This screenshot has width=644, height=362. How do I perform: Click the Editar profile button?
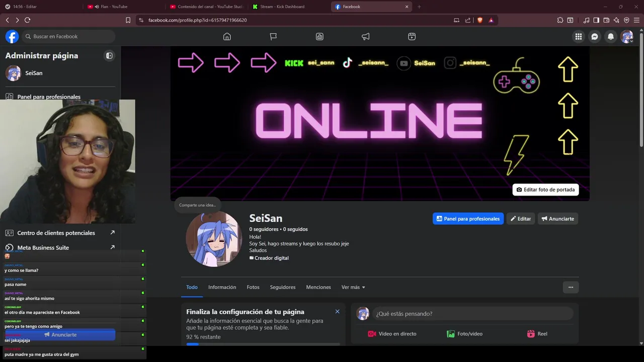(x=521, y=219)
